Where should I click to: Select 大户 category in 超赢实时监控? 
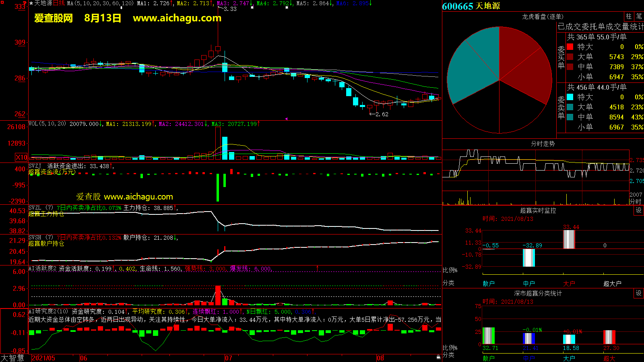pyautogui.click(x=569, y=284)
